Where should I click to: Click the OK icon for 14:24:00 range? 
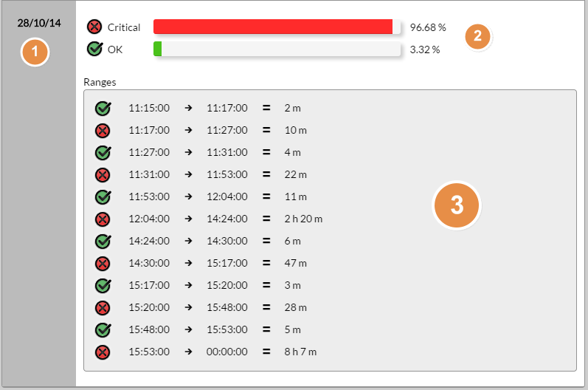click(x=103, y=242)
